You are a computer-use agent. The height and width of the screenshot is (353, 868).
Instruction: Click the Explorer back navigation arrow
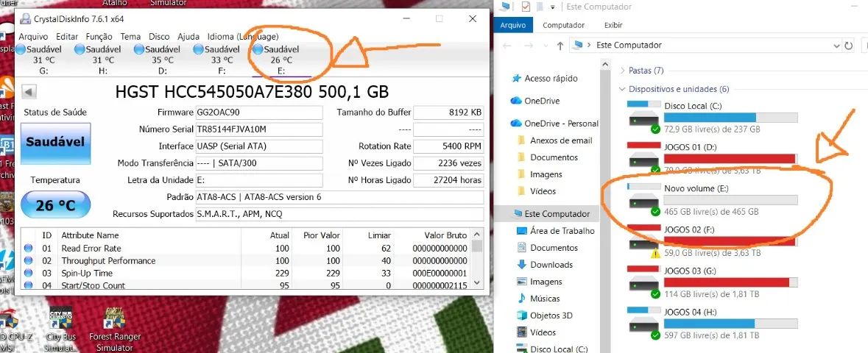(507, 46)
